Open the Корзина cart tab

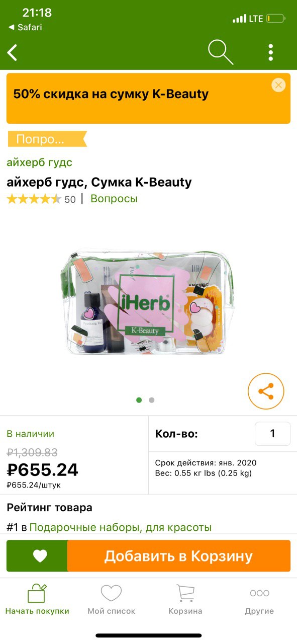185,599
